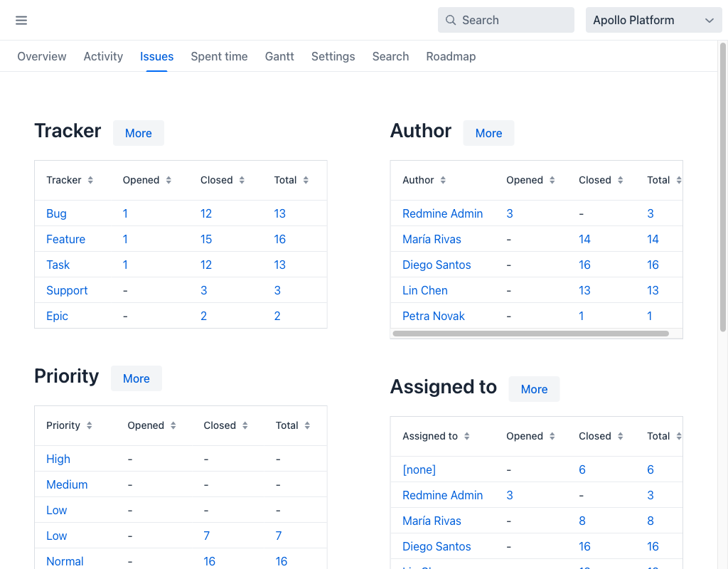Sort Tracker table by Tracker column
The image size is (728, 569).
[x=70, y=180]
